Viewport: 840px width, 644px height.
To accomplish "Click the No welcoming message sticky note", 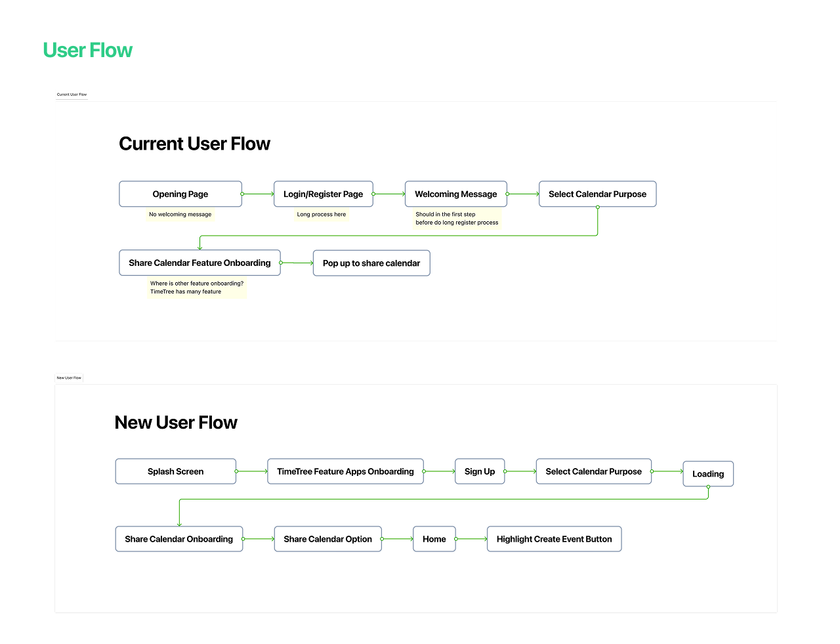I will tap(180, 215).
